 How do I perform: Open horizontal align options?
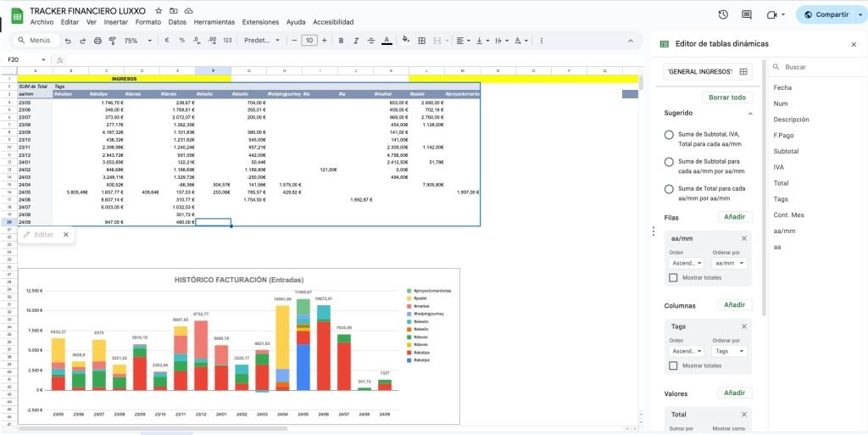(x=463, y=41)
